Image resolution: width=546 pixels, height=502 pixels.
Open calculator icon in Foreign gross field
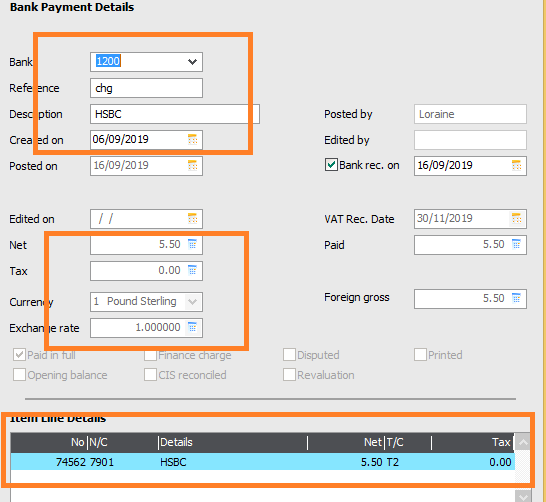(516, 298)
